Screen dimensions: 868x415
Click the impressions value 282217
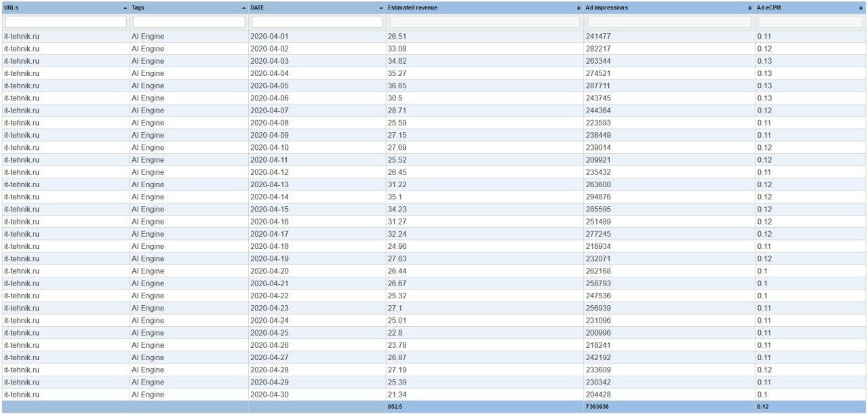598,49
